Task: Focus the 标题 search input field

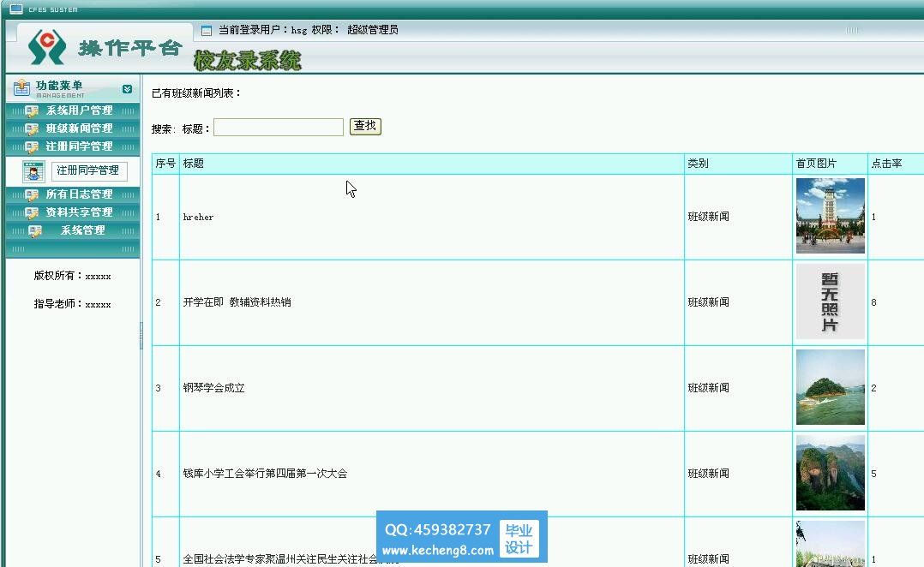Action: point(278,127)
